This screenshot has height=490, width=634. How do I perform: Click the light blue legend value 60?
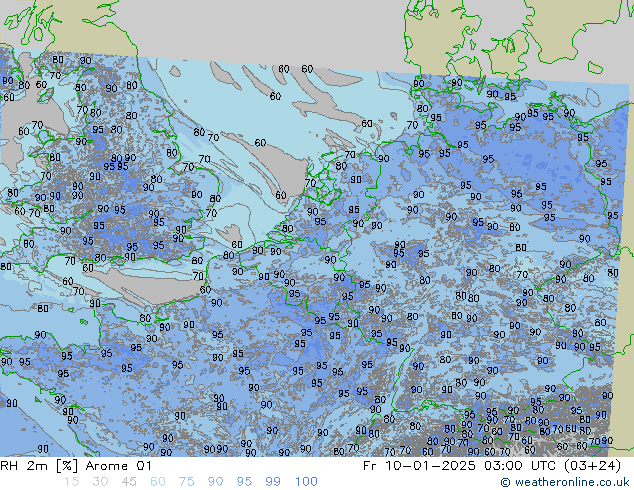(158, 482)
